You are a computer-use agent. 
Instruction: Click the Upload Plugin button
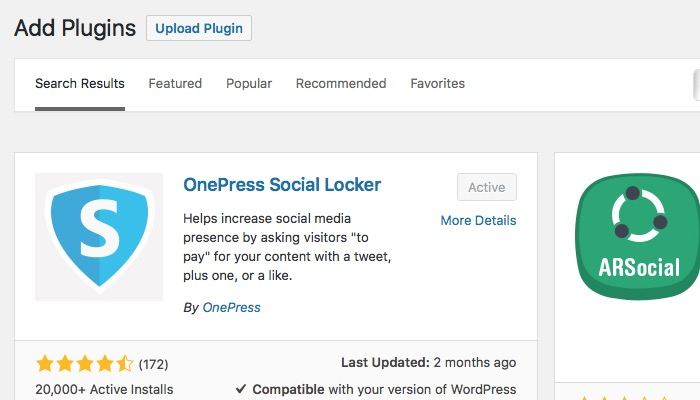(x=198, y=28)
